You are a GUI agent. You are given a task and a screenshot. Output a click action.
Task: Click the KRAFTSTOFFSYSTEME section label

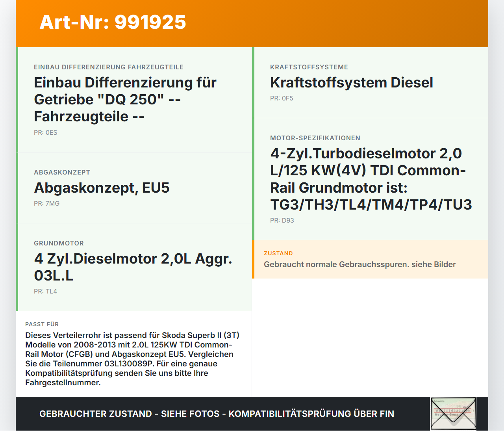[x=309, y=67]
